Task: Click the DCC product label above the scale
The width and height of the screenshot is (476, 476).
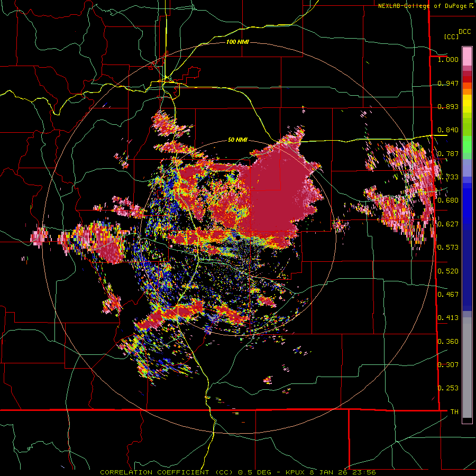Action: [465, 32]
